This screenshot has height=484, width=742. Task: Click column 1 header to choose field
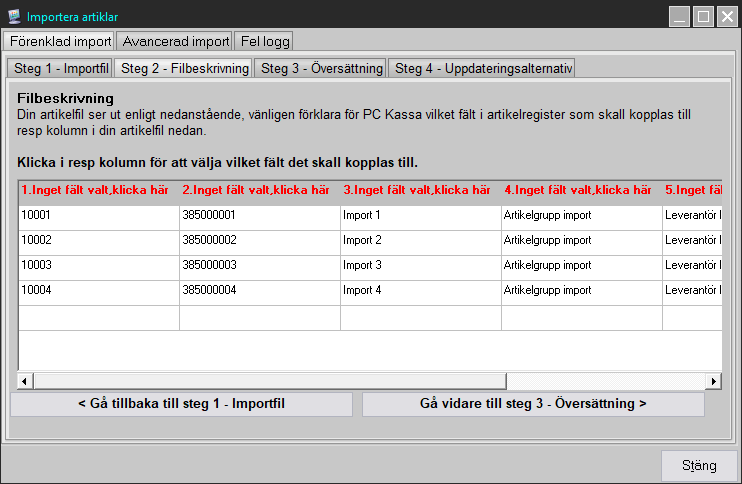click(x=98, y=190)
